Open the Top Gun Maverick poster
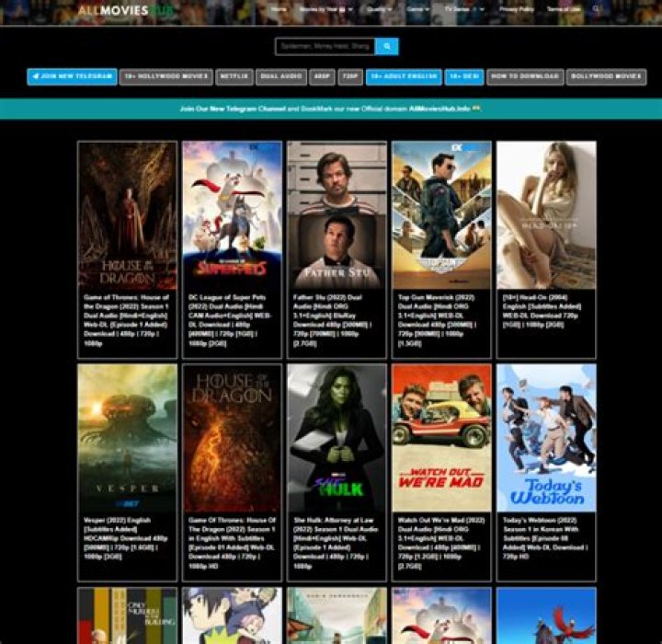662x644 pixels. pos(441,215)
